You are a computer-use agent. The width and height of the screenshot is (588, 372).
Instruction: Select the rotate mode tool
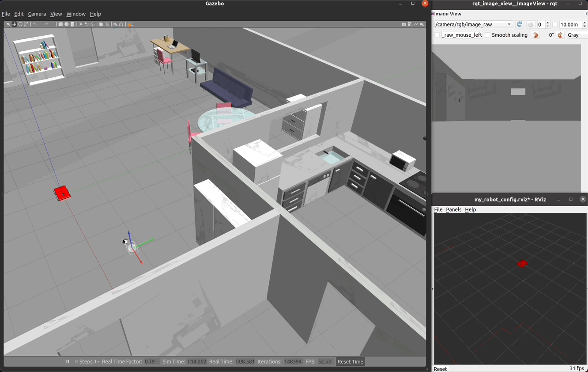coord(20,24)
